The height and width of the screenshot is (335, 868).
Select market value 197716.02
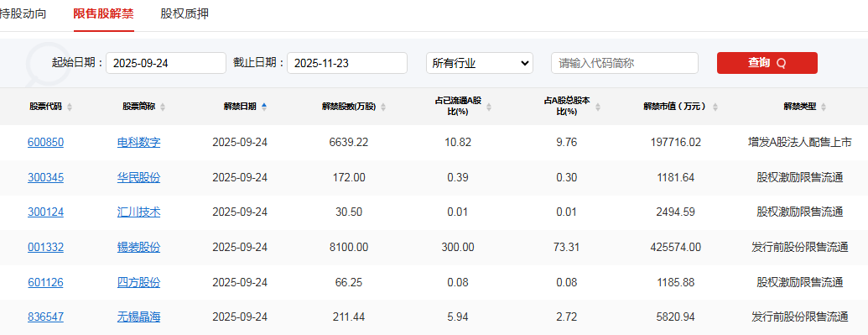click(675, 143)
